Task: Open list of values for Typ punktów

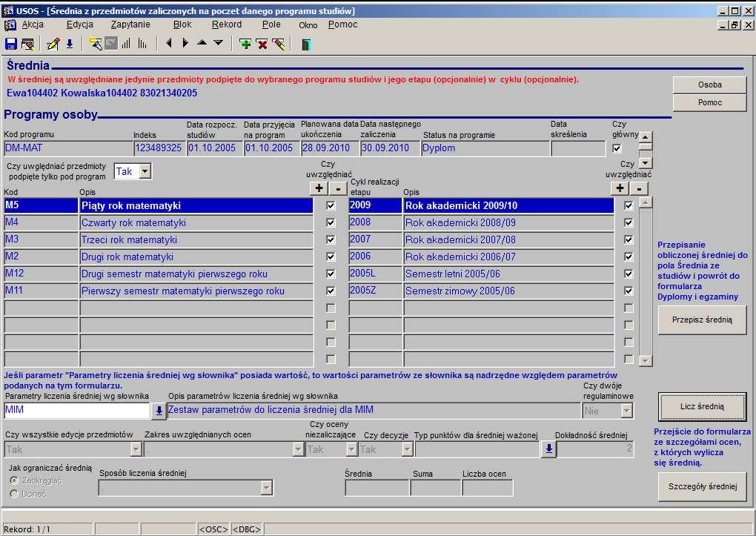Action: point(548,449)
